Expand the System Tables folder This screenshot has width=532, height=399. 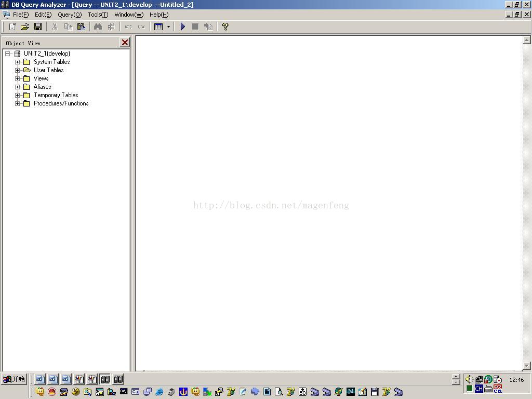(17, 62)
